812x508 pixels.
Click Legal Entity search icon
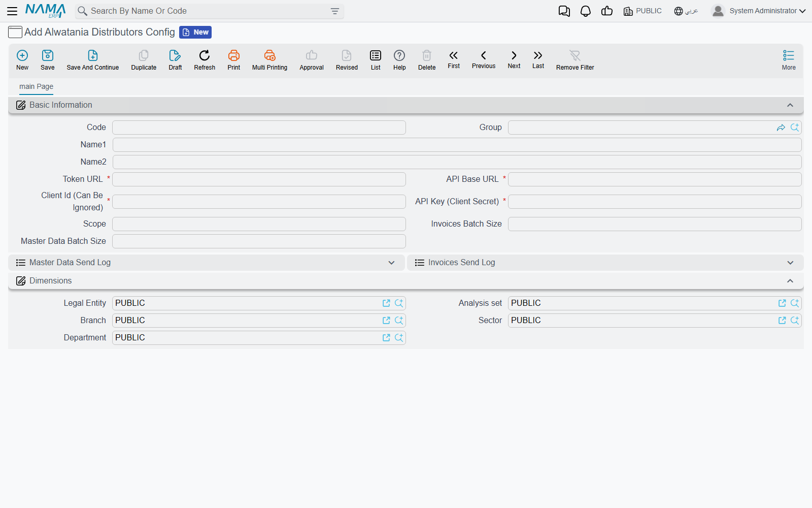(399, 303)
